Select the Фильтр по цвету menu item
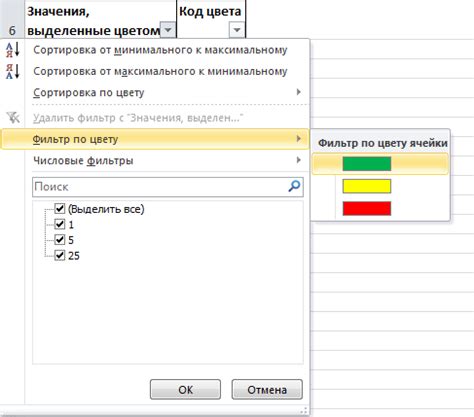Image resolution: width=474 pixels, height=417 pixels. pyautogui.click(x=155, y=139)
